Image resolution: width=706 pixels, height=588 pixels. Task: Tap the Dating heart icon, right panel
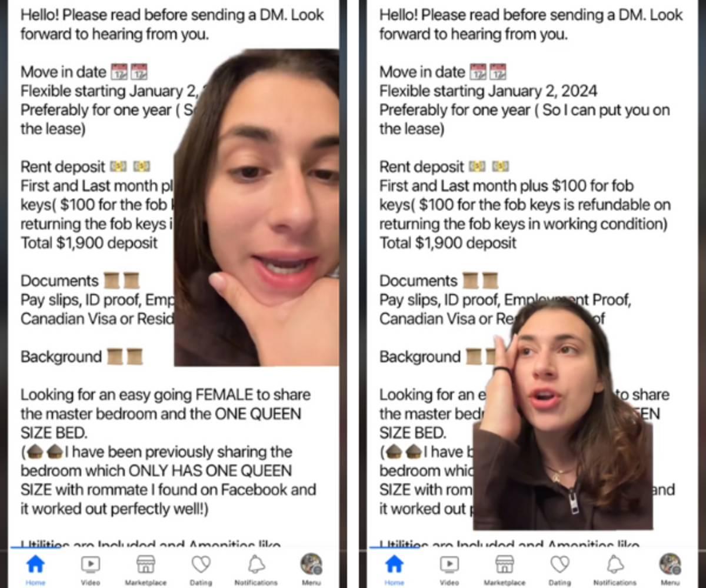(x=560, y=565)
